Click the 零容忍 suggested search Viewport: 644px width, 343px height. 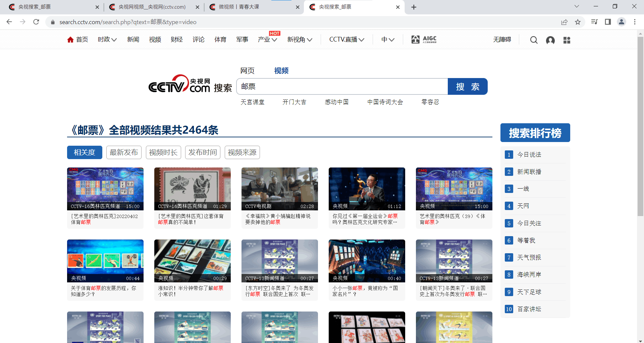pos(430,102)
